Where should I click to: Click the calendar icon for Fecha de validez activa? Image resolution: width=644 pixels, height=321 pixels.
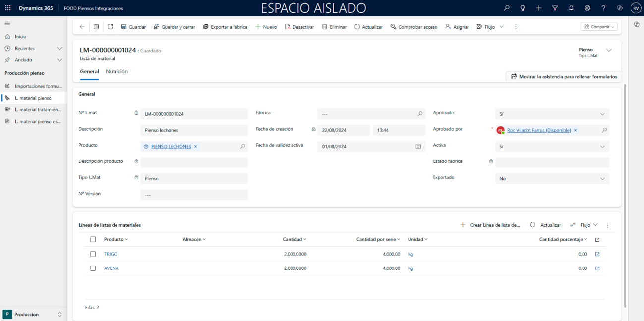pos(418,147)
